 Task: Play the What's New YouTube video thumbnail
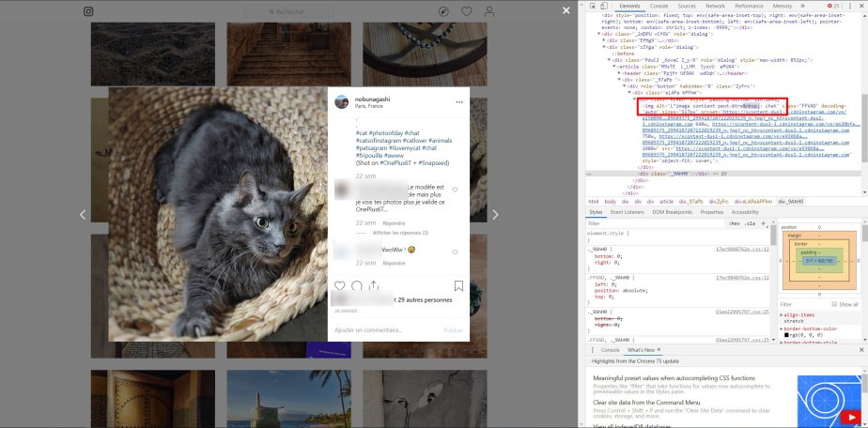tap(829, 401)
